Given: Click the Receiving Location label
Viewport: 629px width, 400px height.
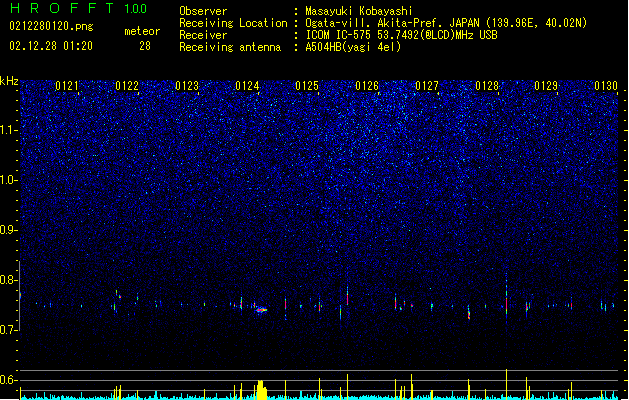Looking at the screenshot, I should 233,23.
